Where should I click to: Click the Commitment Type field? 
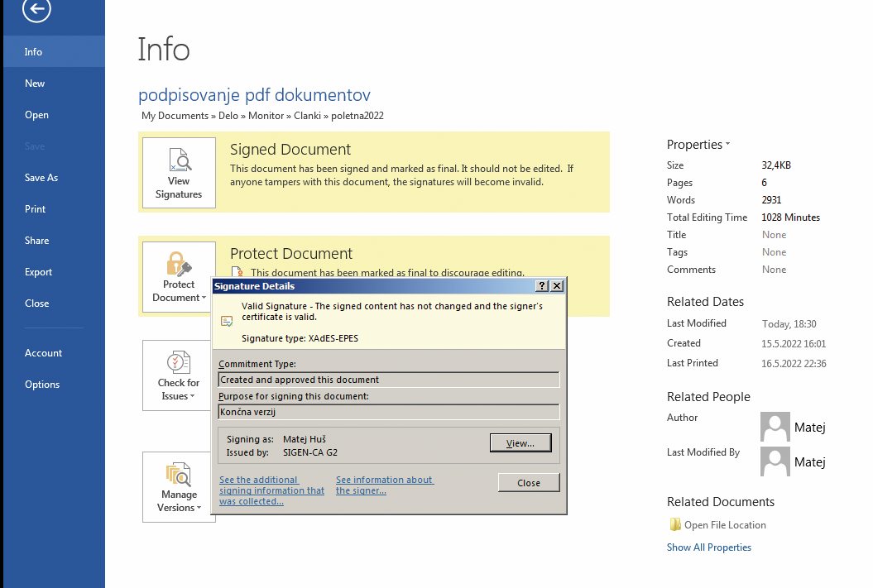tap(389, 380)
